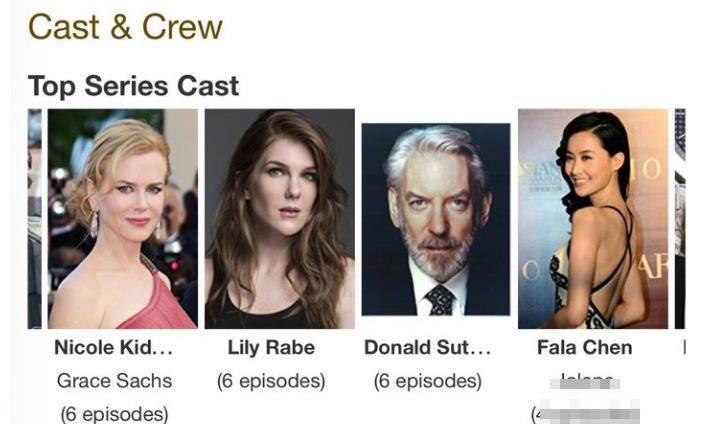Click the Lily Rabe name link
Screen dimensions: 720x424
tap(271, 348)
